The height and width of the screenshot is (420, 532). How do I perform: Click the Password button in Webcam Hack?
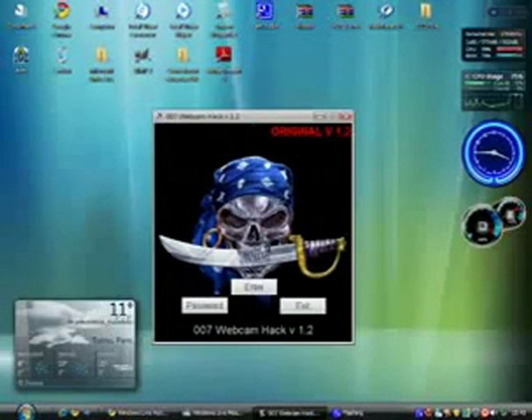[205, 306]
